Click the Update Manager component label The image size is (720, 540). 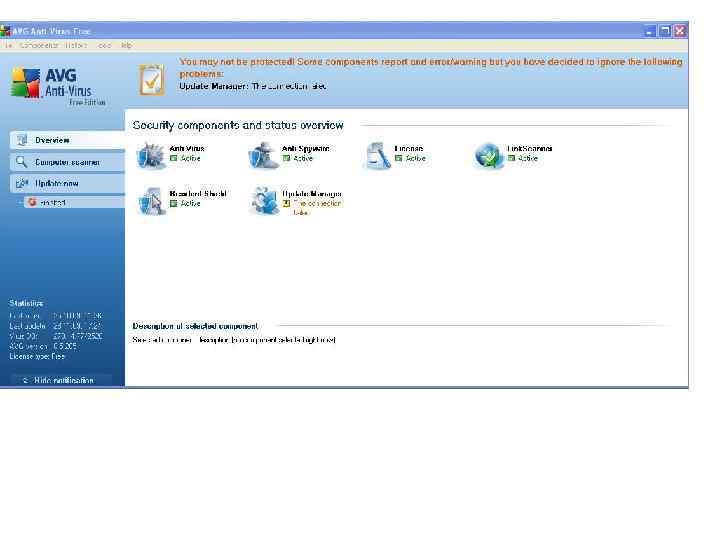(312, 193)
